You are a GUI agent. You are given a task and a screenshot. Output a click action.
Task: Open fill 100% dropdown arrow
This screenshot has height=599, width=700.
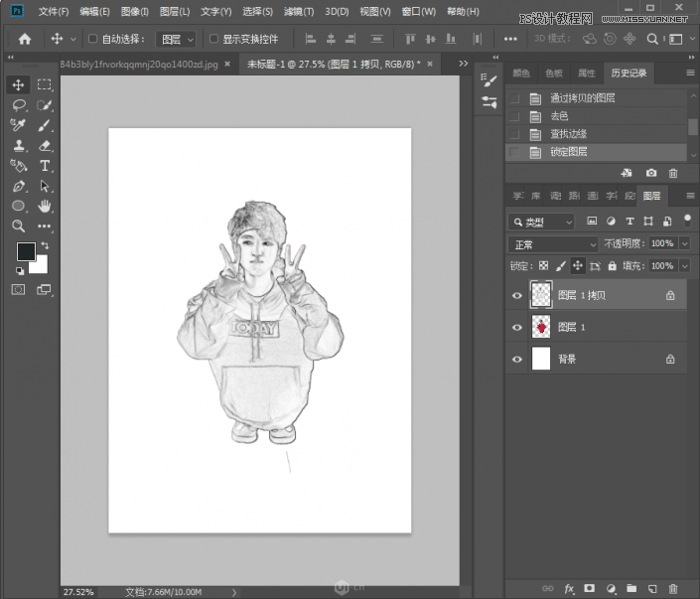685,266
